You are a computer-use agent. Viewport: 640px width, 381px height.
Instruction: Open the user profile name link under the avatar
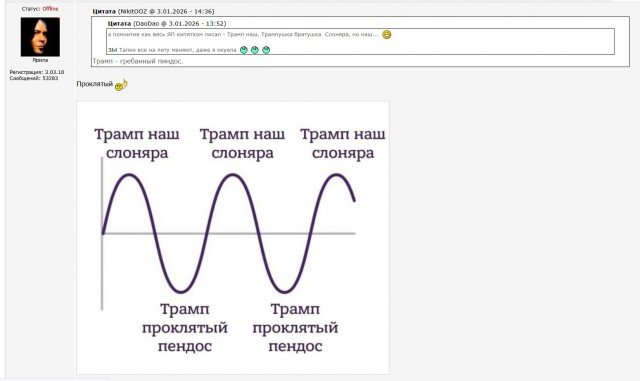pyautogui.click(x=40, y=60)
